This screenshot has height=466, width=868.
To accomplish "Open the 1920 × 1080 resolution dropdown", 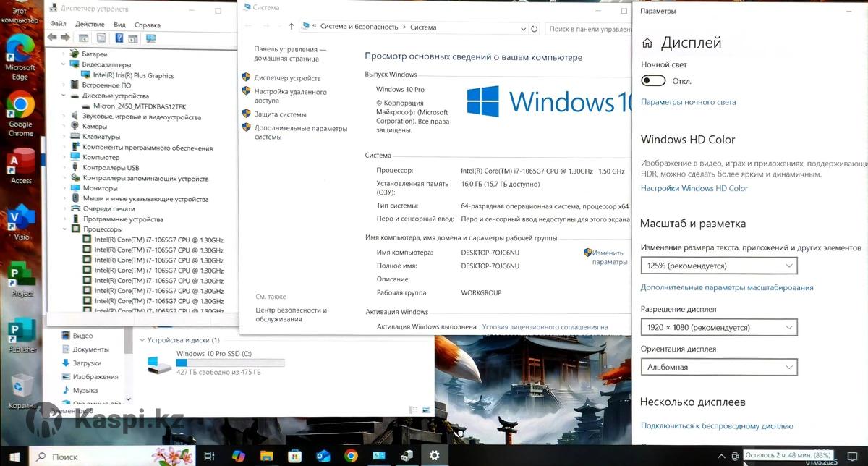I will point(719,327).
